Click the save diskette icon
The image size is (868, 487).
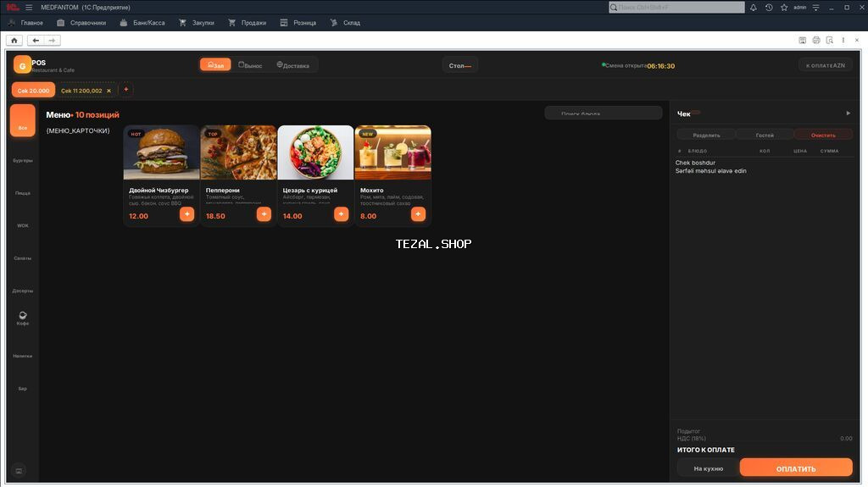click(803, 41)
